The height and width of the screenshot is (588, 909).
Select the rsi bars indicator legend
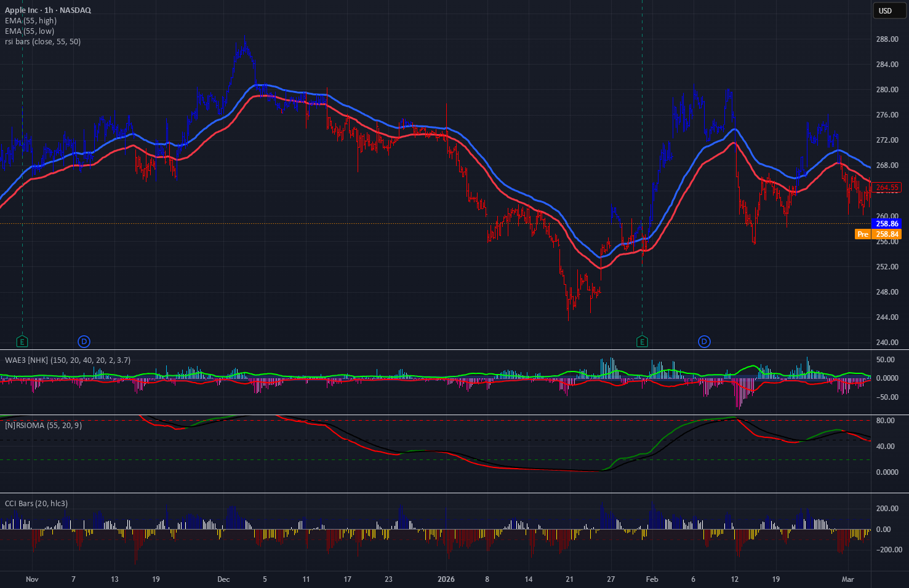pyautogui.click(x=42, y=41)
